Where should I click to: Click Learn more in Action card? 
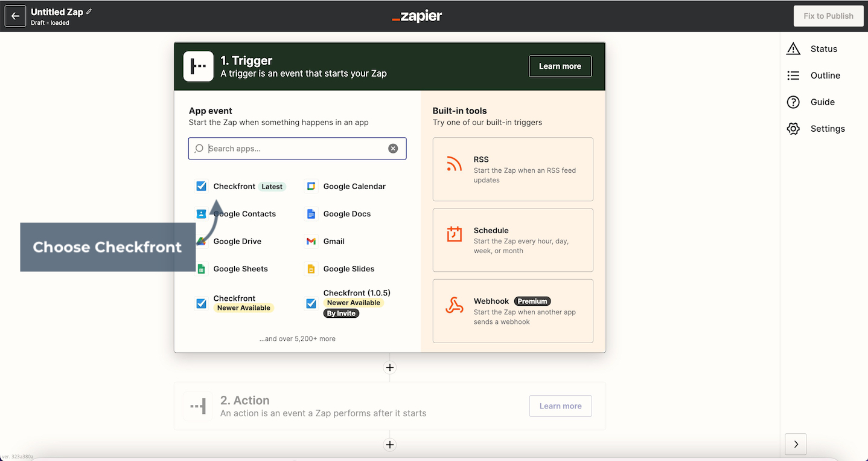coord(560,406)
